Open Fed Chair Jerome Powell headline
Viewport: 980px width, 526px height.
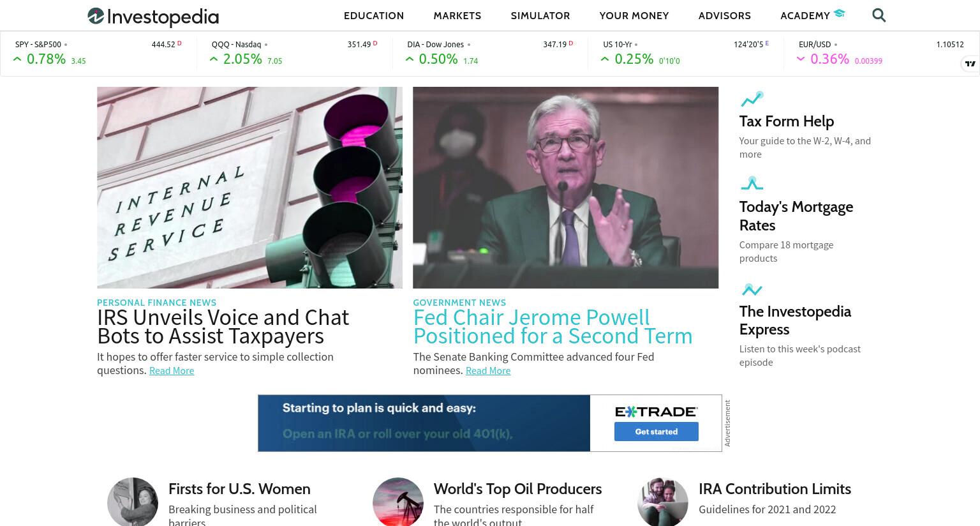[553, 327]
